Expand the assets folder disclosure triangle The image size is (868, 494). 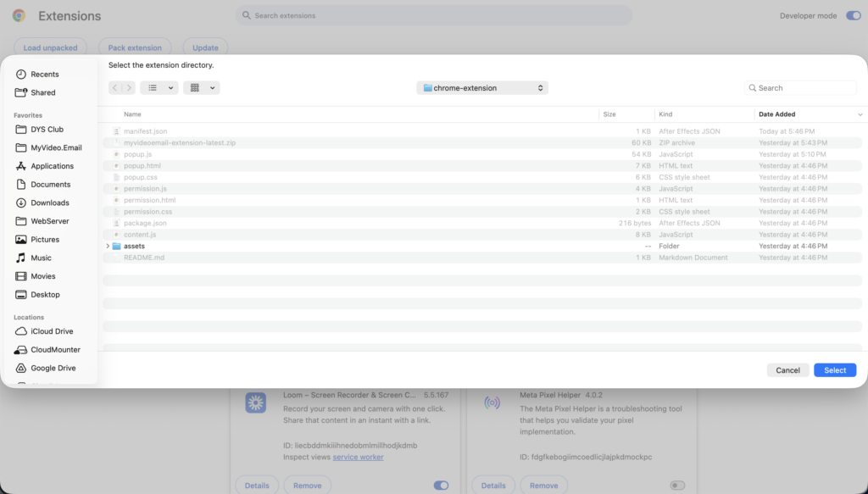[108, 246]
